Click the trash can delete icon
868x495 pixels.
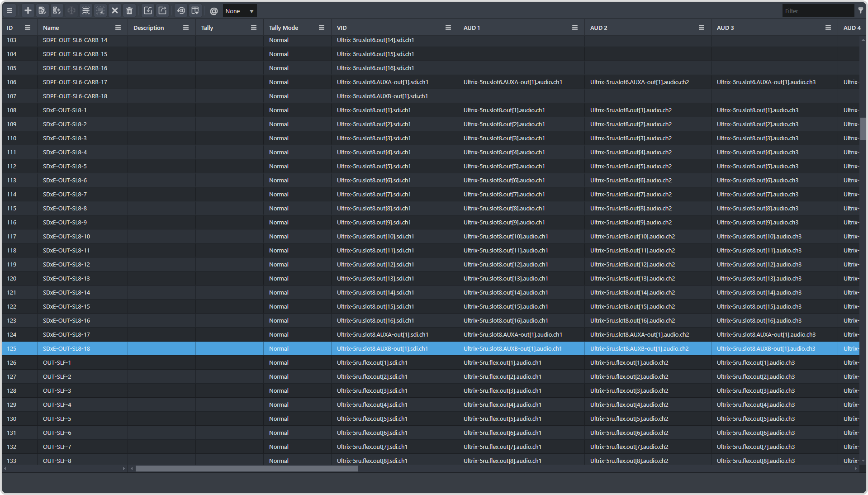tap(129, 10)
